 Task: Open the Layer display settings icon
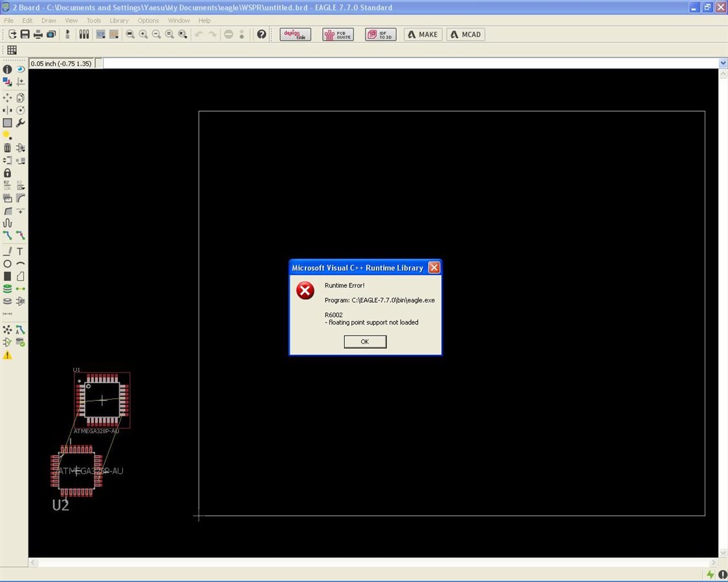pyautogui.click(x=7, y=81)
